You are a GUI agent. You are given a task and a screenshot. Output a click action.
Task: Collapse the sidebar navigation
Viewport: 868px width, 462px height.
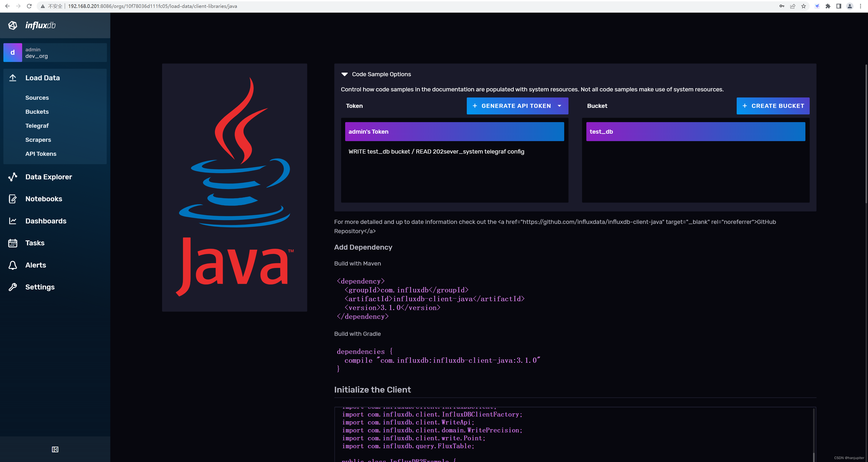point(55,449)
